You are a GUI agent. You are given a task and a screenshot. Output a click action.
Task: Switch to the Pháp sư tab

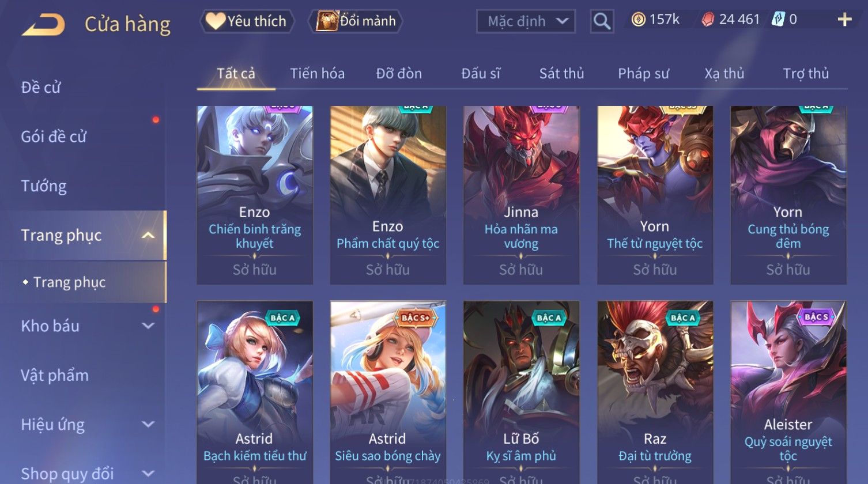click(x=643, y=74)
